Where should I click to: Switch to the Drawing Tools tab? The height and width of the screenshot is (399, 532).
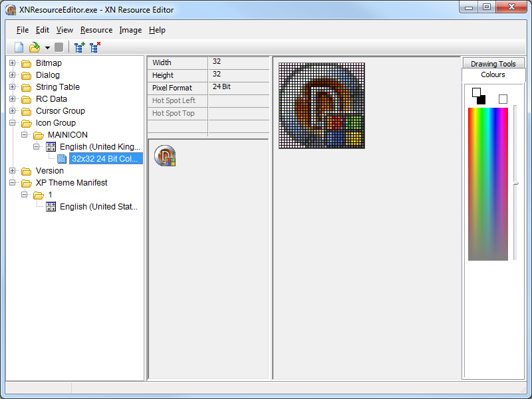tap(493, 64)
